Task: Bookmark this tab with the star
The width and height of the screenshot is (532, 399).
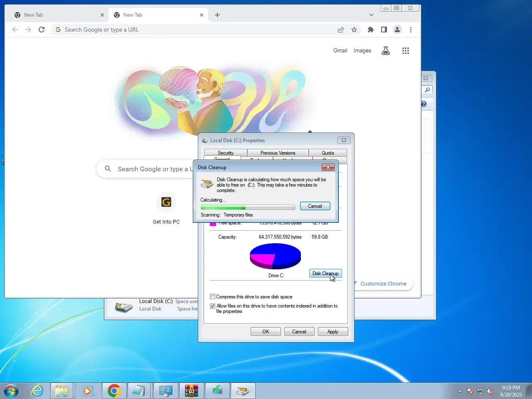Action: 354,30
